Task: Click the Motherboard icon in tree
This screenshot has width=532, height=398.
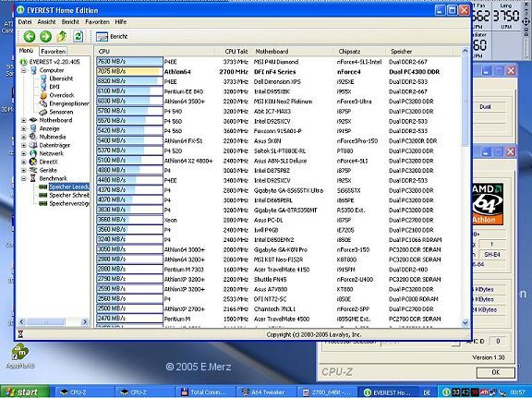Action: click(33, 120)
